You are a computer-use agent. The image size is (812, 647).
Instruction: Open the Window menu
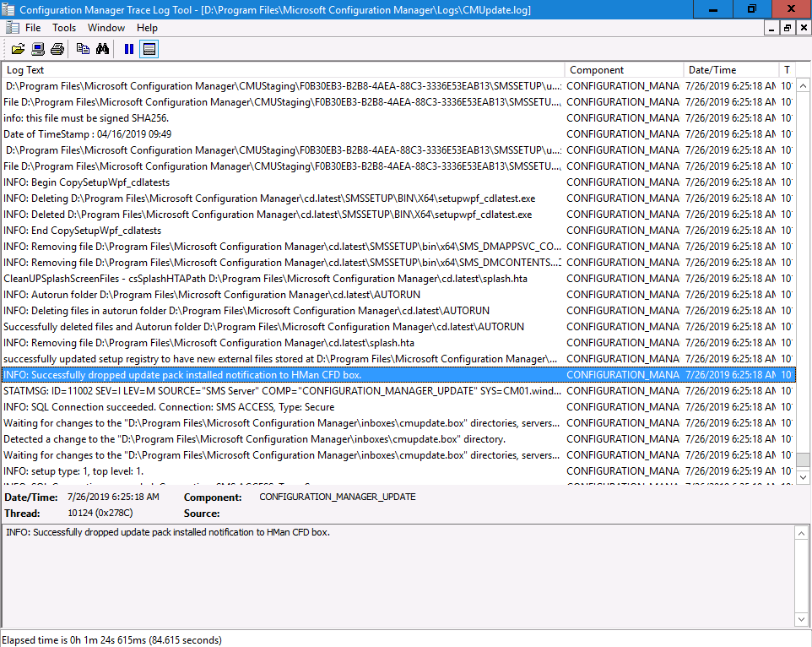106,28
